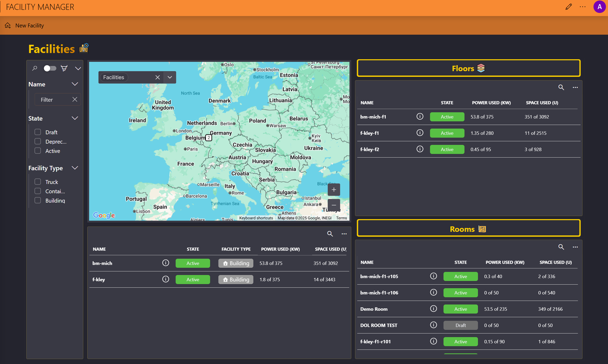The width and height of the screenshot is (608, 364).
Task: Select New Facility in the navigation bar
Action: coord(30,25)
